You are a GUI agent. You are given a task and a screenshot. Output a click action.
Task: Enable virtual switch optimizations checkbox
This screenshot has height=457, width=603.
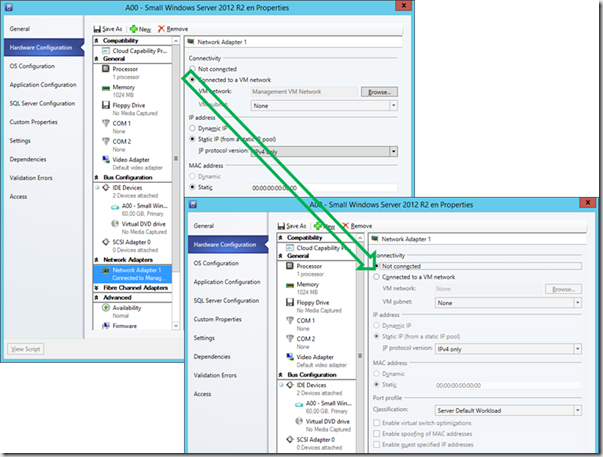[x=376, y=423]
